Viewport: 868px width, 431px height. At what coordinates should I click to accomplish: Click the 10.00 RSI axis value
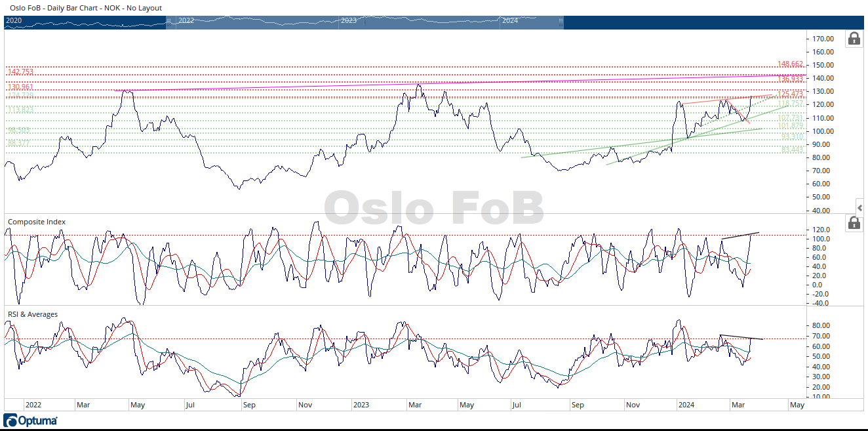tap(821, 397)
